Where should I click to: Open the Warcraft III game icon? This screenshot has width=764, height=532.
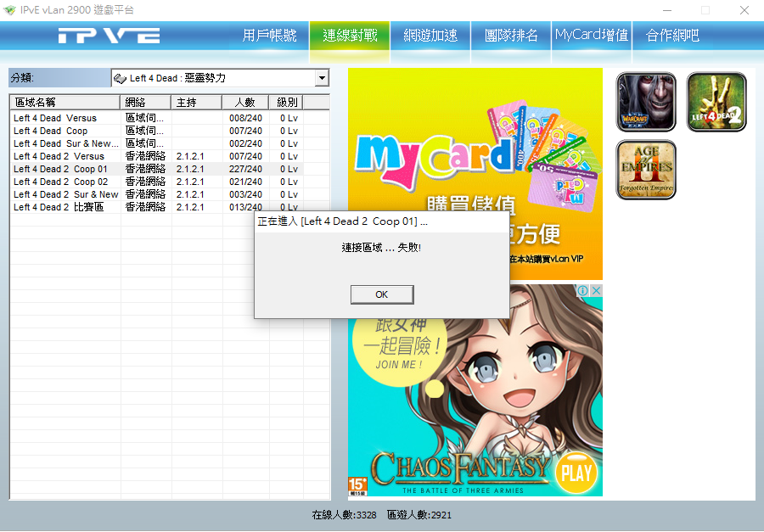pos(646,102)
